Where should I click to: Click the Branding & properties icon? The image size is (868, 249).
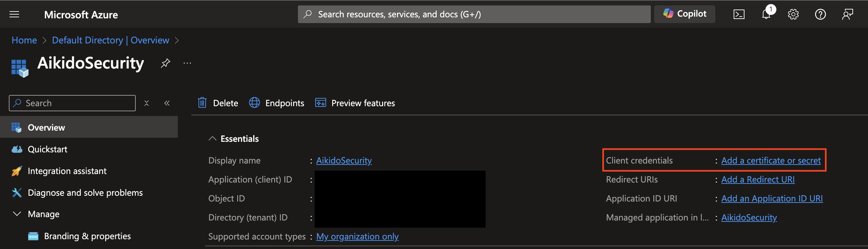coord(33,236)
